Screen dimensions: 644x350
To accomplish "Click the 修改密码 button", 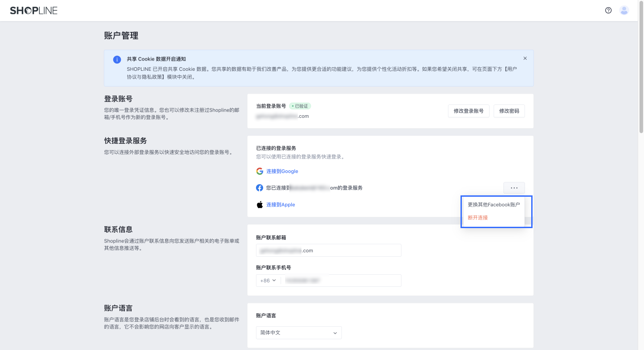I will (x=509, y=111).
